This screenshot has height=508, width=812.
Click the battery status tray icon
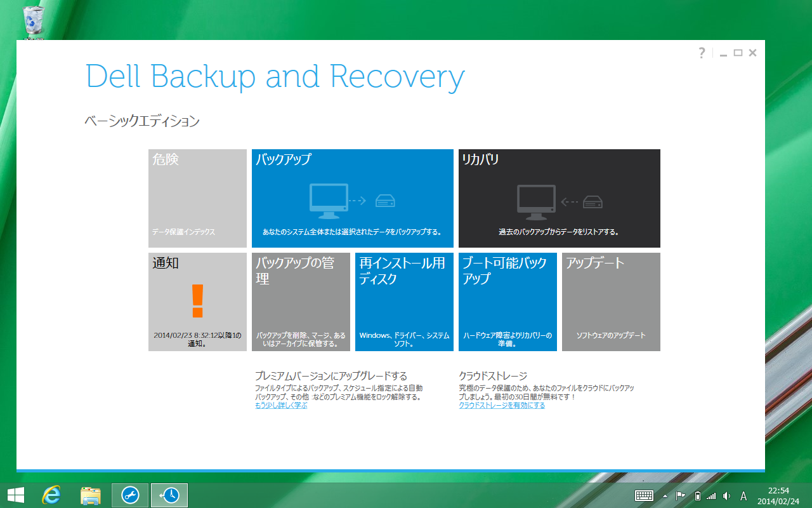coord(697,496)
